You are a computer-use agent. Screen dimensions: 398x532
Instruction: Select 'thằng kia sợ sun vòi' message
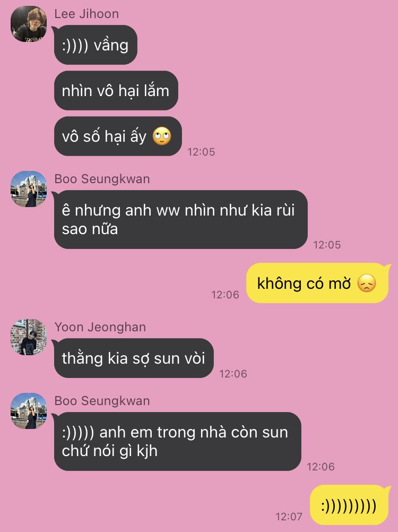[134, 358]
